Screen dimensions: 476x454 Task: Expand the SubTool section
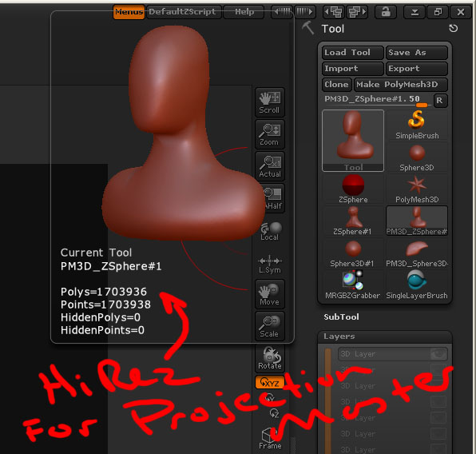pyautogui.click(x=341, y=317)
